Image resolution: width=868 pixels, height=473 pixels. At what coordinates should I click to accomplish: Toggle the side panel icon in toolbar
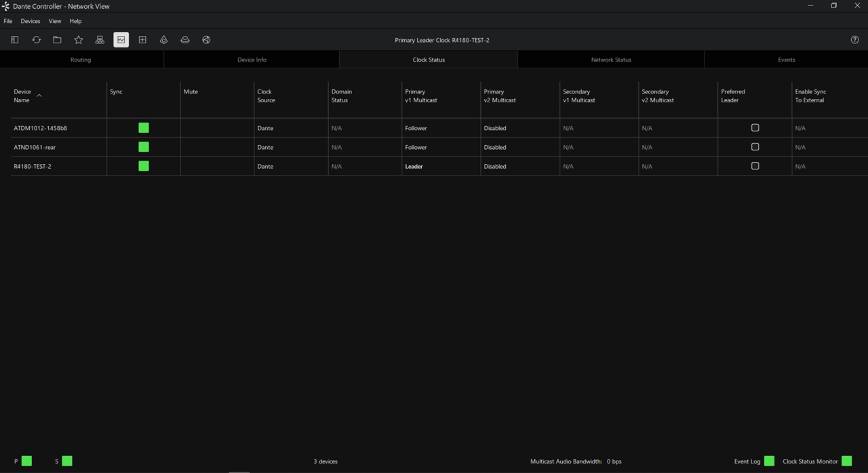[x=15, y=40]
